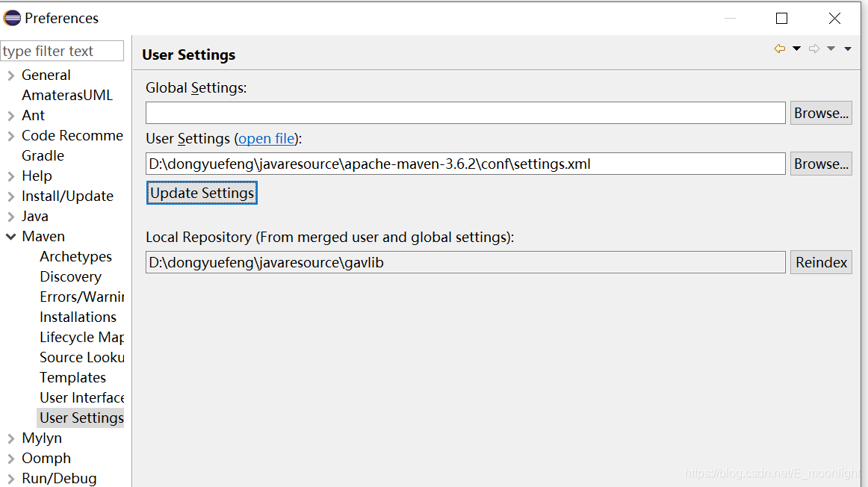868x487 pixels.
Task: Click Reindex local repository button
Action: 821,262
